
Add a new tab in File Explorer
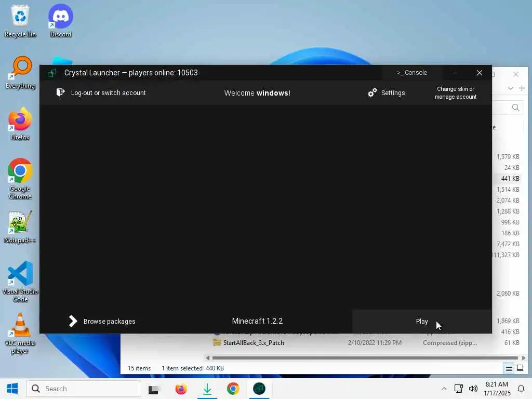pyautogui.click(x=522, y=88)
